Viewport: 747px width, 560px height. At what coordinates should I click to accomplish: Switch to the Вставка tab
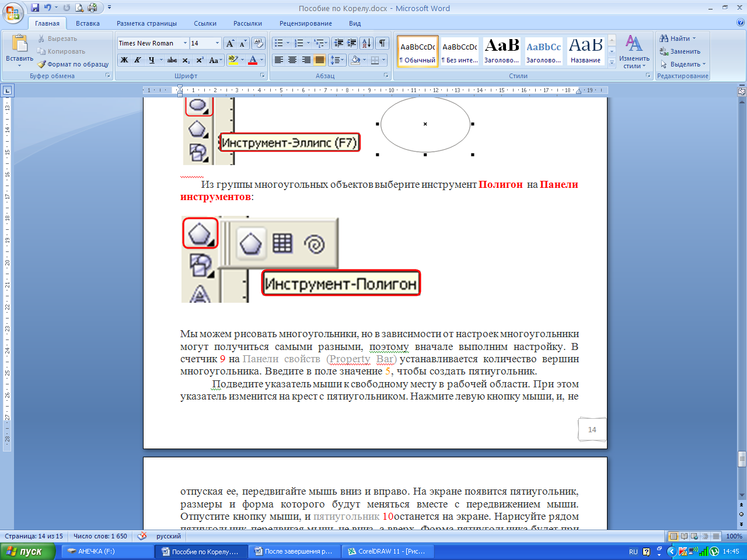coord(88,23)
